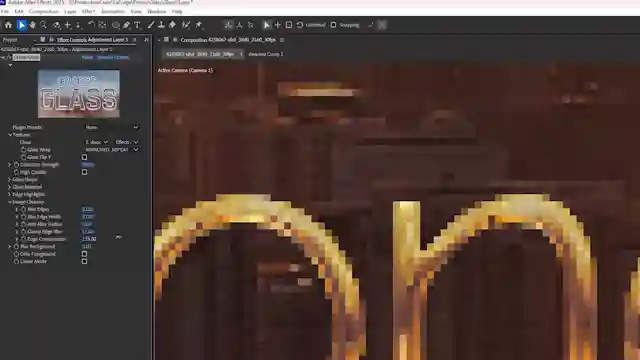Click the Edge Compression value 175.00

tap(89, 239)
